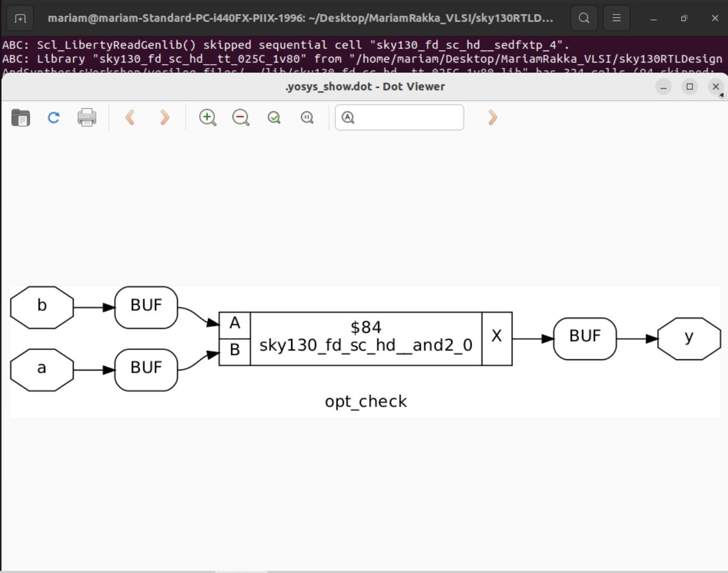
Task: View the graph at actual 1:1 size
Action: pos(307,117)
